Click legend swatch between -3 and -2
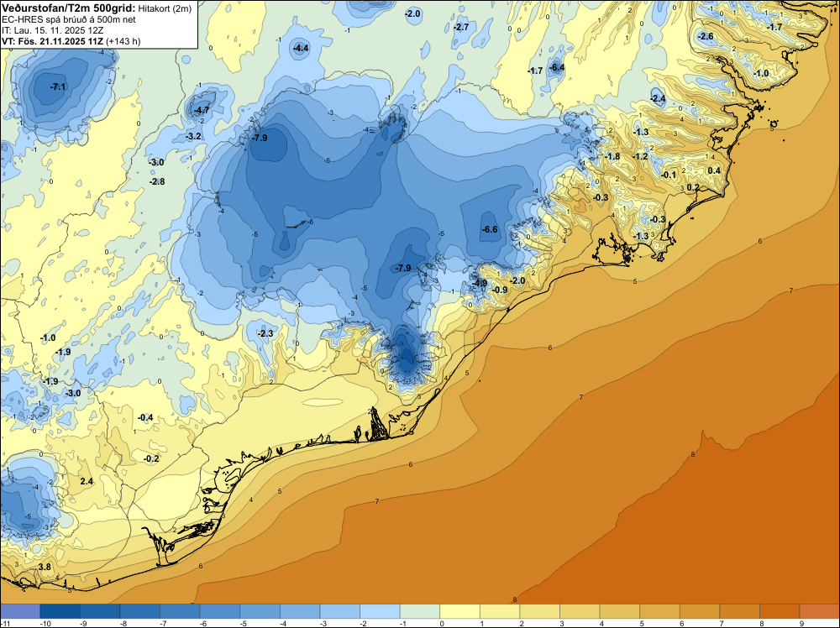The width and height of the screenshot is (840, 628). pos(339,611)
